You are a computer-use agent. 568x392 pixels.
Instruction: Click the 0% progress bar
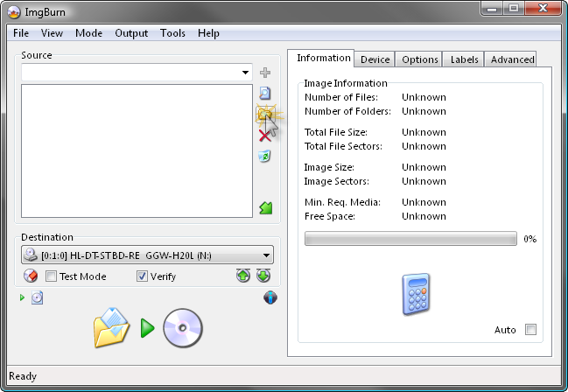[410, 239]
